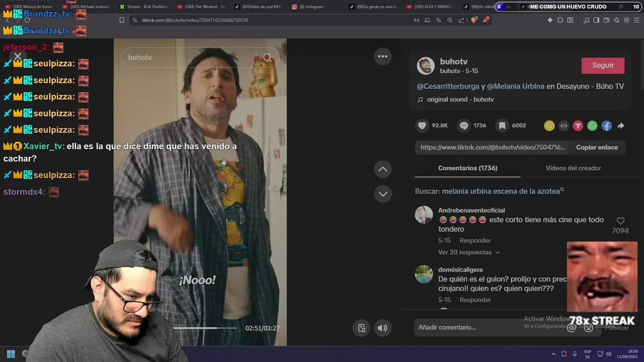The height and width of the screenshot is (362, 644).
Task: Open the browser zoom magnifier icon
Action: click(x=450, y=20)
